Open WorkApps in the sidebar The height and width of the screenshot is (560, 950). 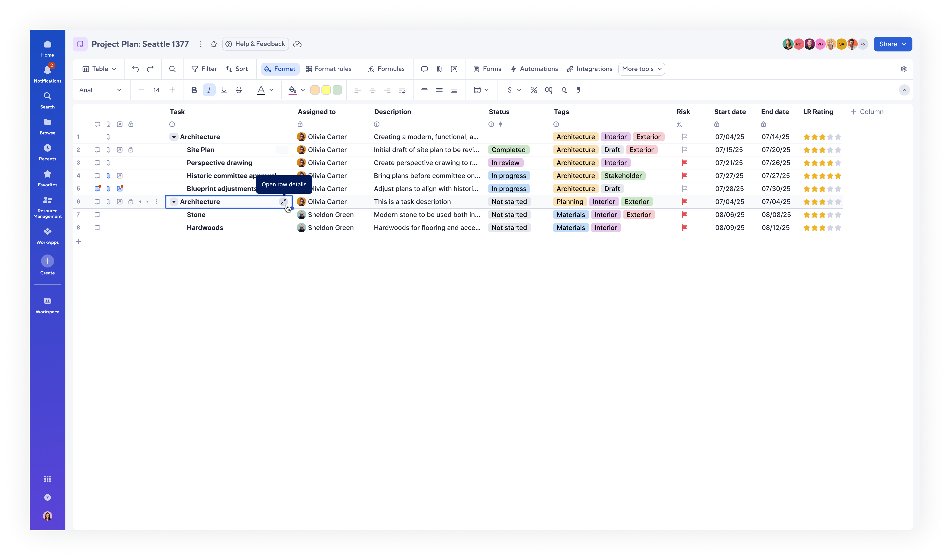click(x=47, y=236)
